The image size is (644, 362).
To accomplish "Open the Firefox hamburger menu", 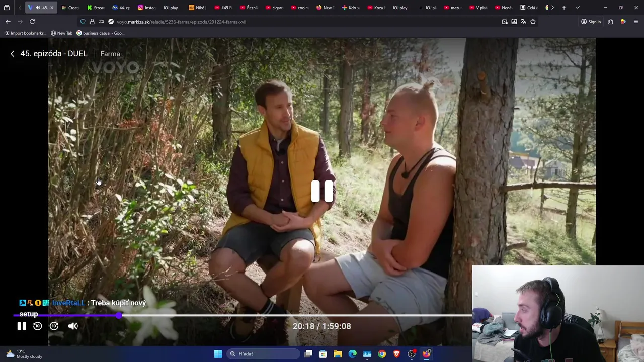I will (636, 22).
